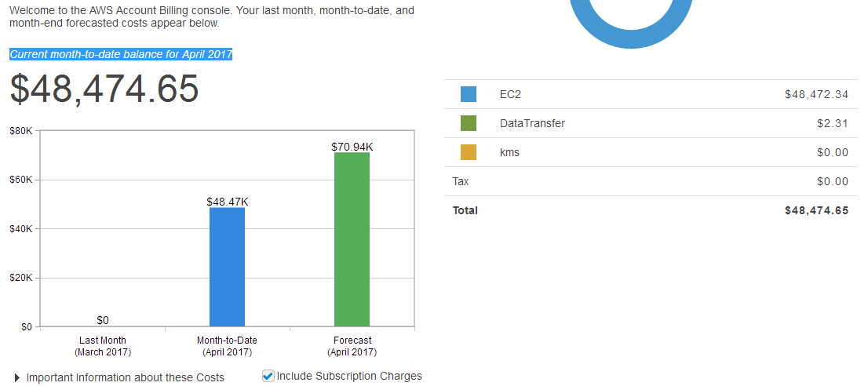Click the orange kms color swatch
Screen dimensions: 868x386
[469, 152]
